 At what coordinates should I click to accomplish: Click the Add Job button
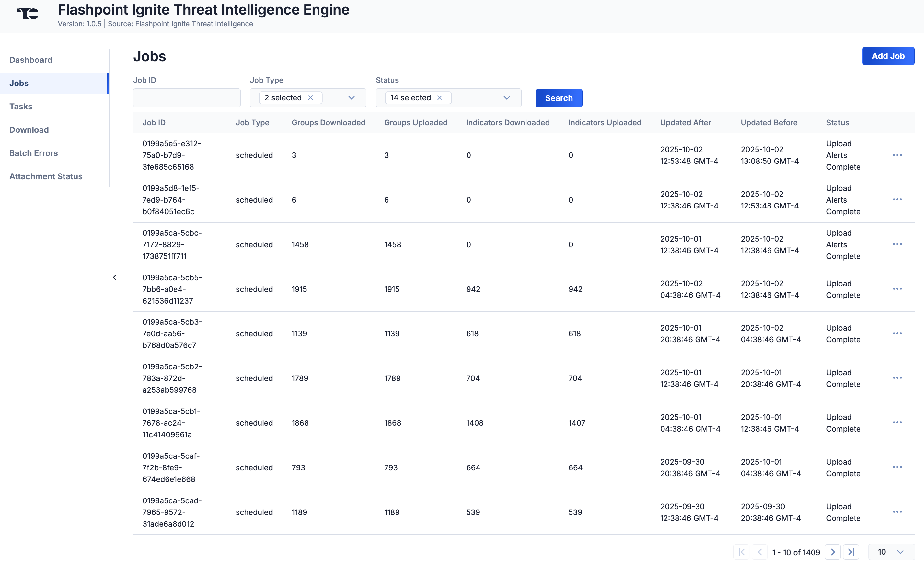coord(888,56)
